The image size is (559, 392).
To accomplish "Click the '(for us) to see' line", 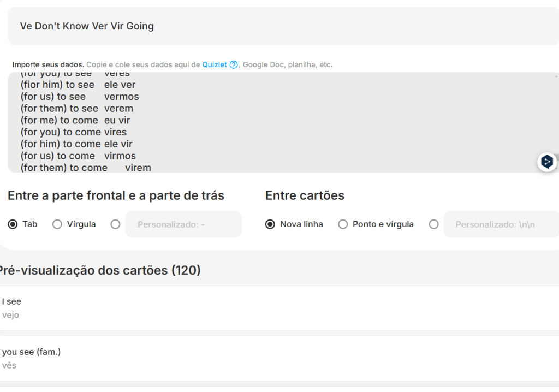I will tap(53, 97).
